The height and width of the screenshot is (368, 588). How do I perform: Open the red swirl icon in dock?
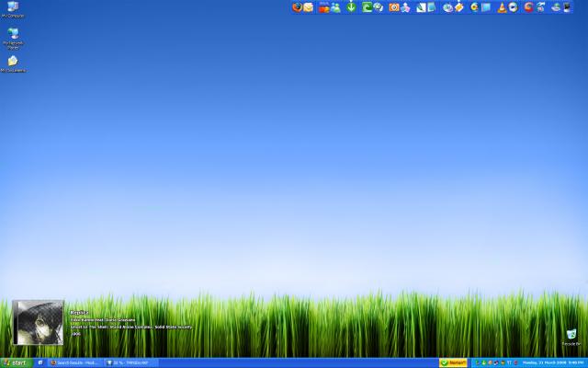coord(529,7)
